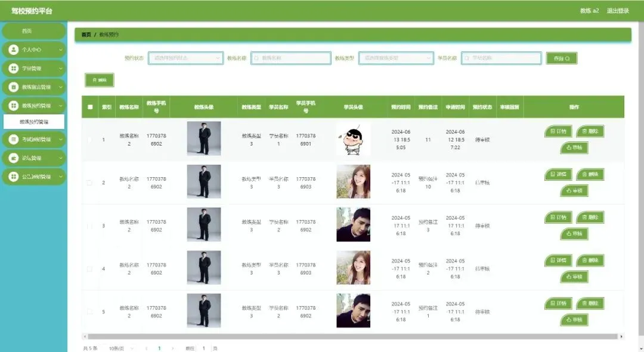Tick the checkbox for index 5 row
This screenshot has width=644, height=352.
[89, 312]
